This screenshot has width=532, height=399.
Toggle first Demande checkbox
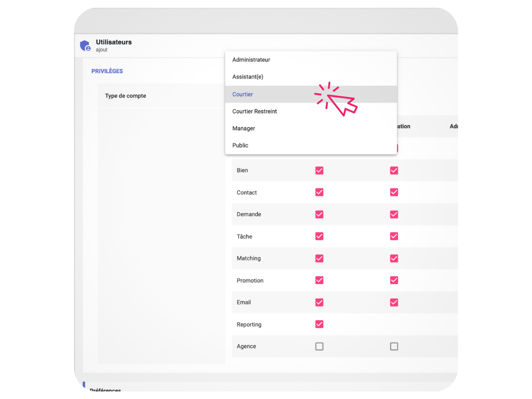(x=319, y=214)
